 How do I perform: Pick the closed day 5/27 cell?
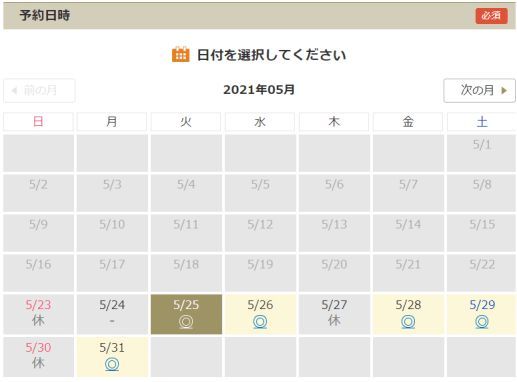[334, 314]
